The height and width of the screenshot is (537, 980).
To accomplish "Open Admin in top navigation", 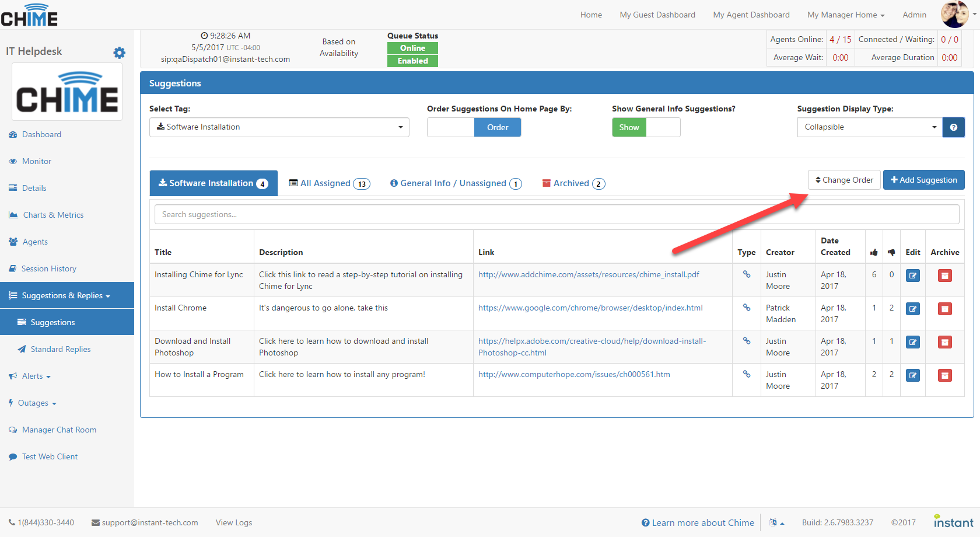I will point(914,15).
